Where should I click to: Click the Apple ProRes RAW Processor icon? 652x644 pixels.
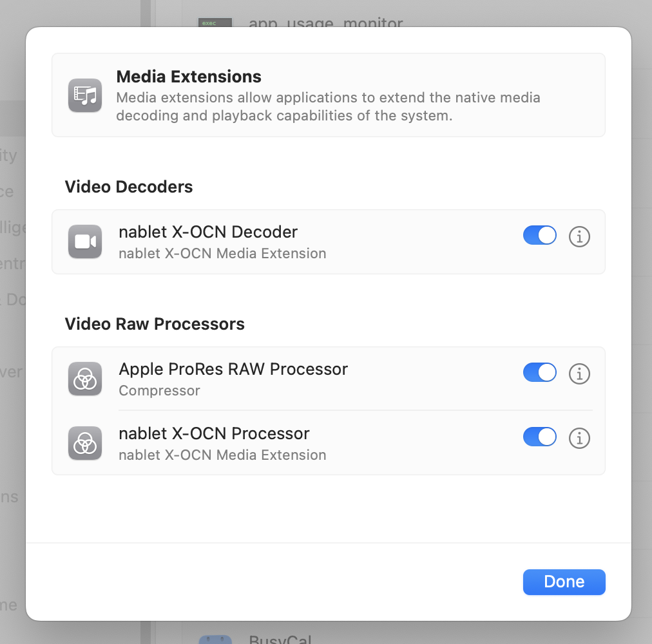(85, 379)
